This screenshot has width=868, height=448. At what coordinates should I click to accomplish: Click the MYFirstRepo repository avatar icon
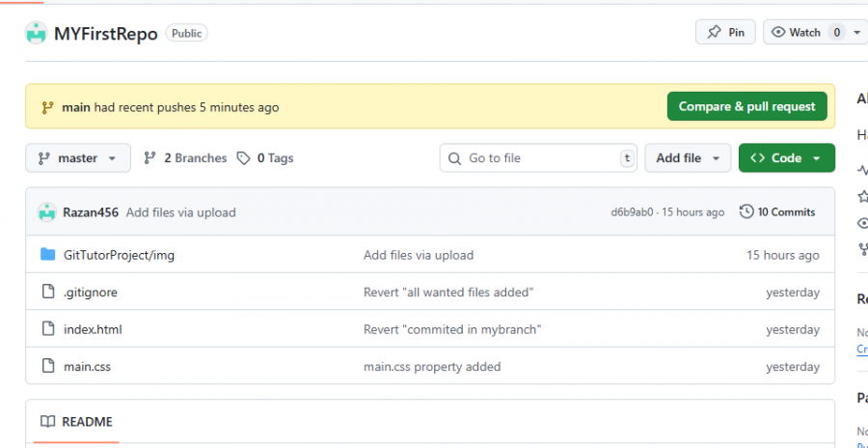pos(36,33)
